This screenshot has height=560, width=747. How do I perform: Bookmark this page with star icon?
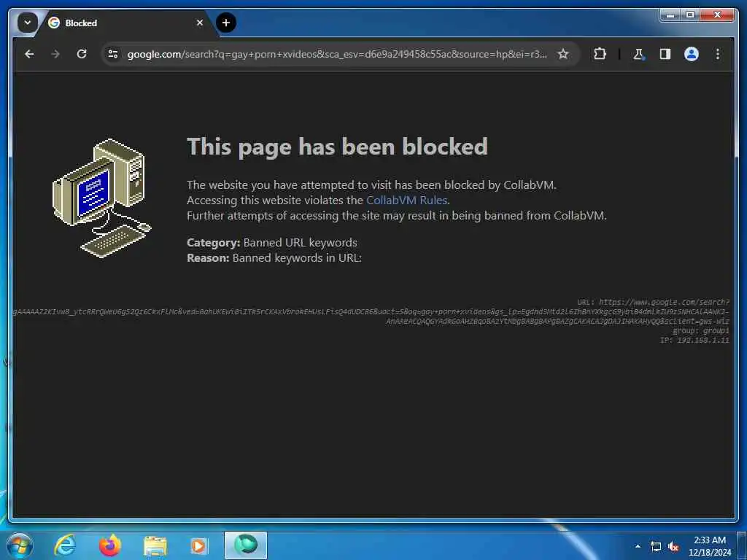pos(563,54)
